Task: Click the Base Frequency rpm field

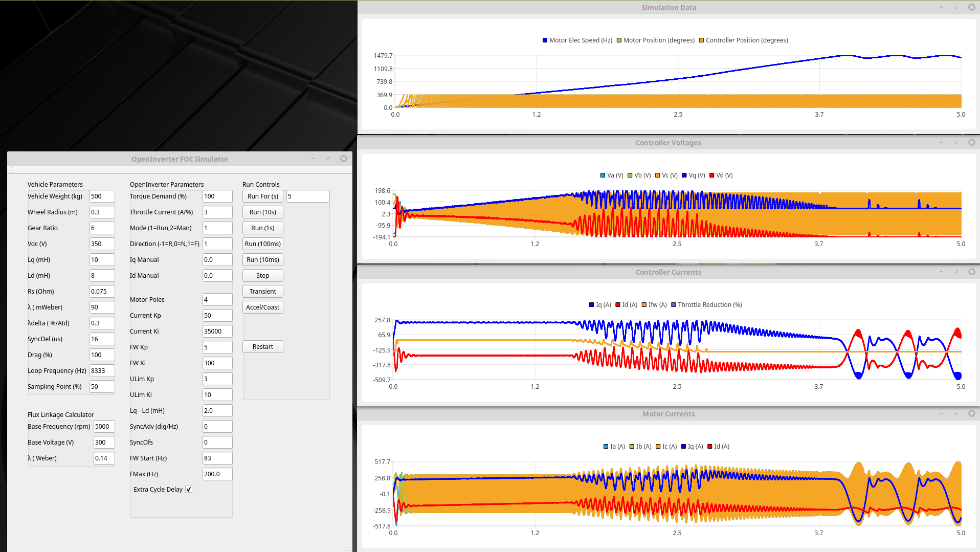Action: pyautogui.click(x=104, y=427)
